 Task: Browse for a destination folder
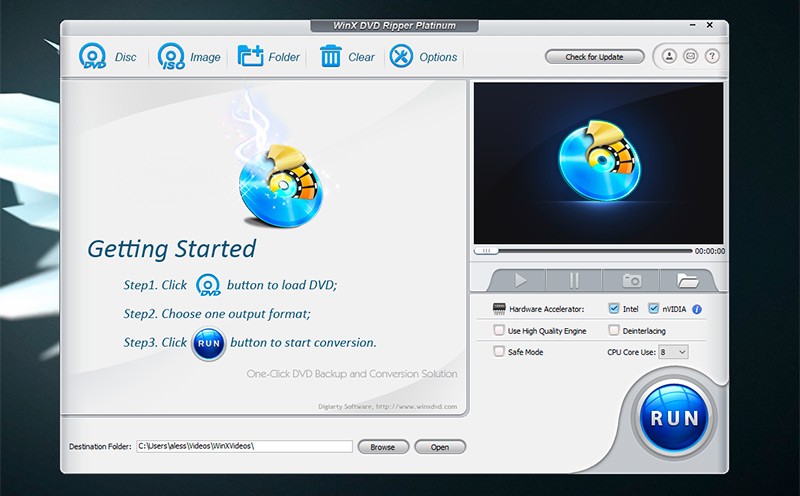[383, 447]
